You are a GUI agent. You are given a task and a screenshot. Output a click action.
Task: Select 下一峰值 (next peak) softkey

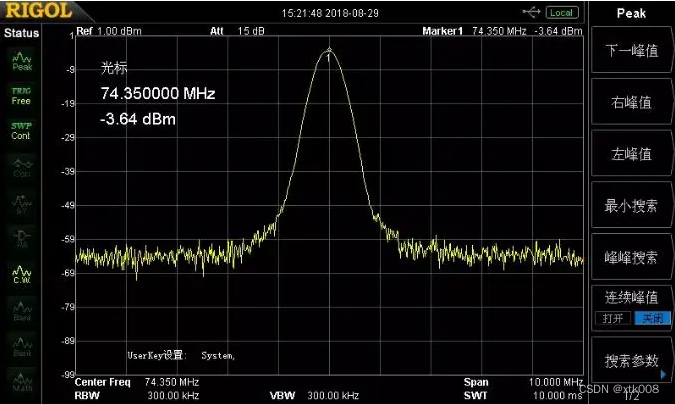point(631,50)
